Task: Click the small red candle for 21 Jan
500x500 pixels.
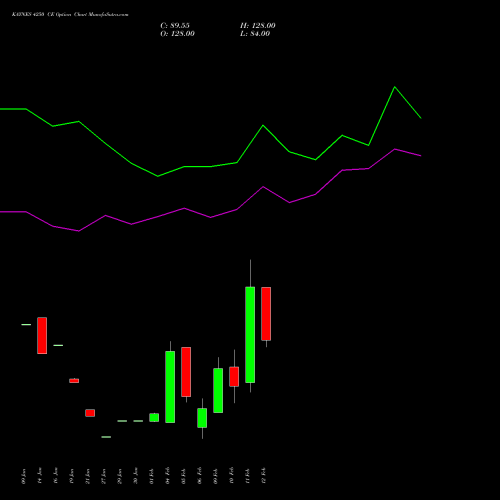Action: (x=90, y=413)
